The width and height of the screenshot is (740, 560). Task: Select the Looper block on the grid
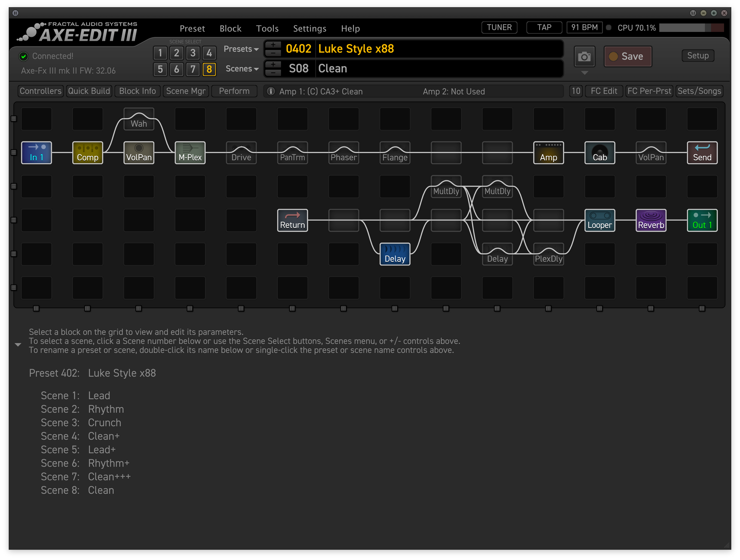[x=600, y=220]
